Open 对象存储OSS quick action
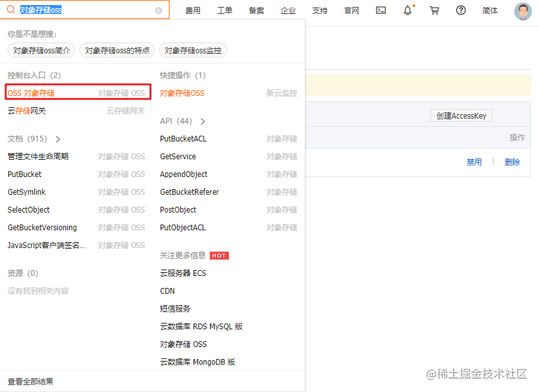Image resolution: width=539 pixels, height=392 pixels. pyautogui.click(x=182, y=93)
